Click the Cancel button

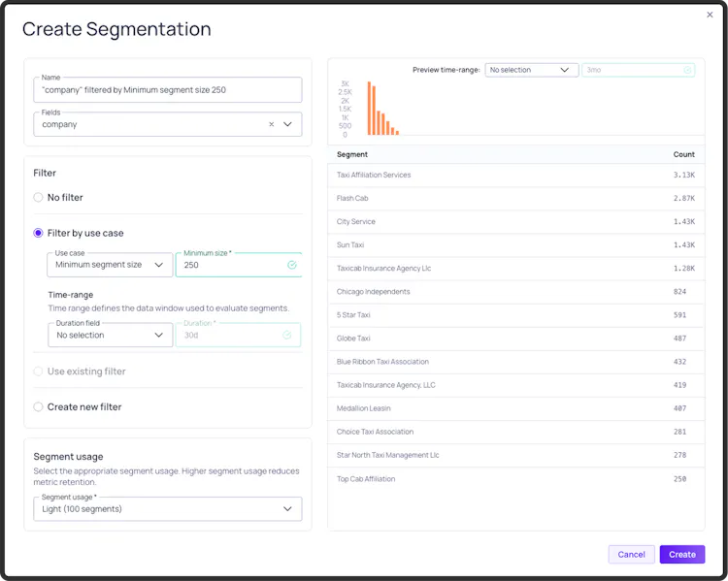tap(632, 555)
